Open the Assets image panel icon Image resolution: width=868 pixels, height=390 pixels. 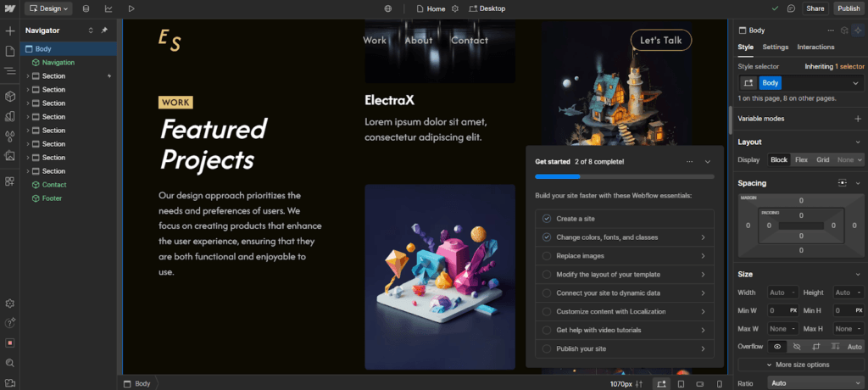pos(10,155)
